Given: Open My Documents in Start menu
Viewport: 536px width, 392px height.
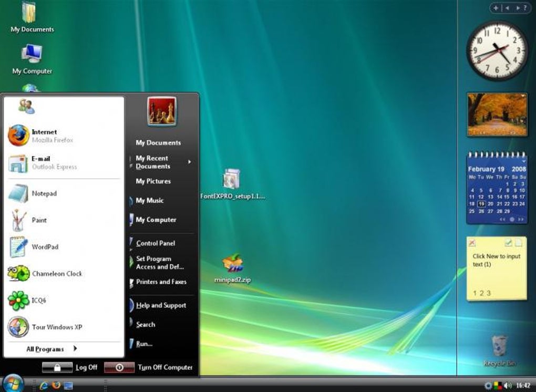Looking at the screenshot, I should (158, 143).
